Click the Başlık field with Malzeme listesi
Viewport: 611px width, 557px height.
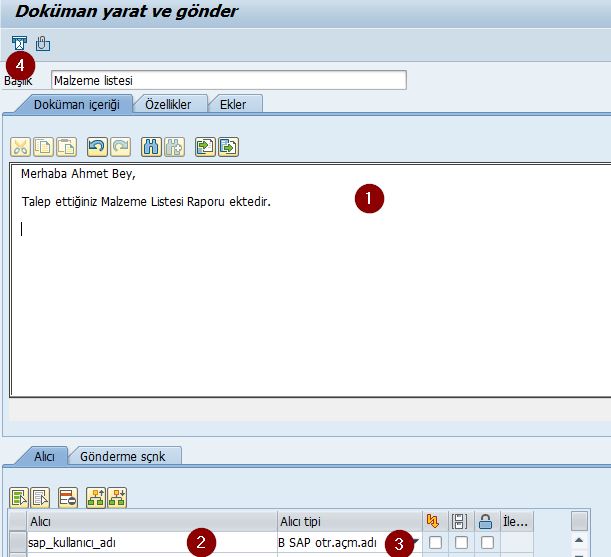tap(229, 80)
